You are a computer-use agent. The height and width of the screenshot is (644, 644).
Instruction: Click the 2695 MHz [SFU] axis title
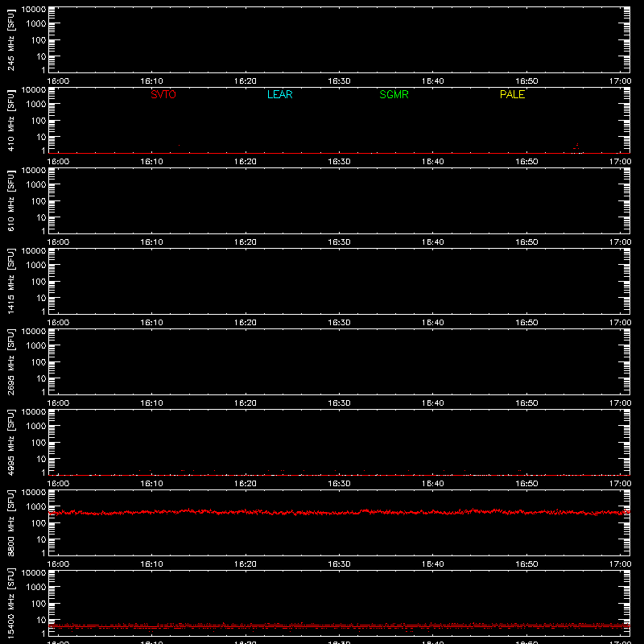11,361
